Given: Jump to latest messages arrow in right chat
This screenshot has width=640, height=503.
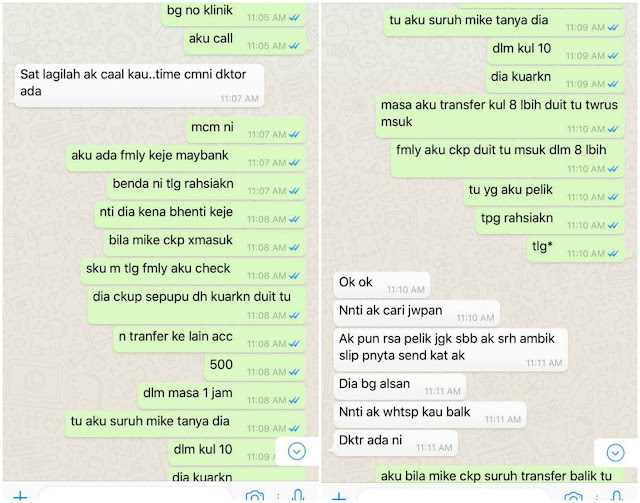Looking at the screenshot, I should coord(615,453).
